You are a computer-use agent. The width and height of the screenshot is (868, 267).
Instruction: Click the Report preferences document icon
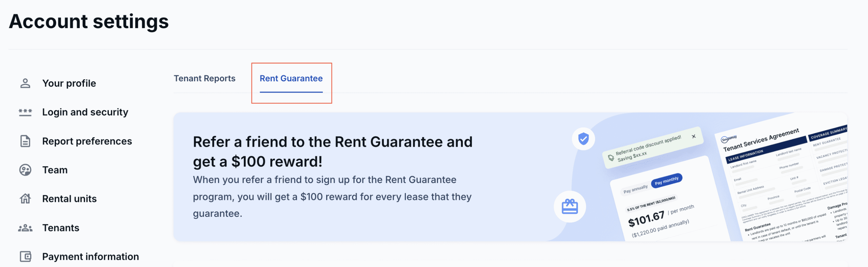click(25, 141)
